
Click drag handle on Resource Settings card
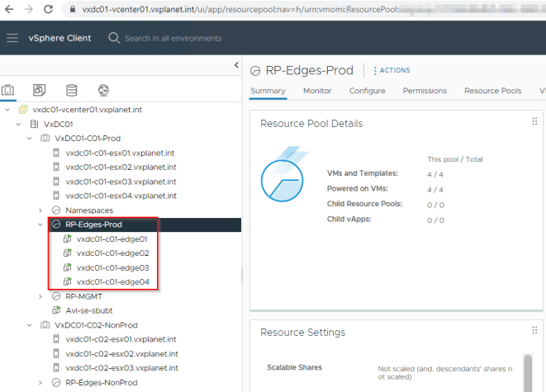tap(534, 330)
